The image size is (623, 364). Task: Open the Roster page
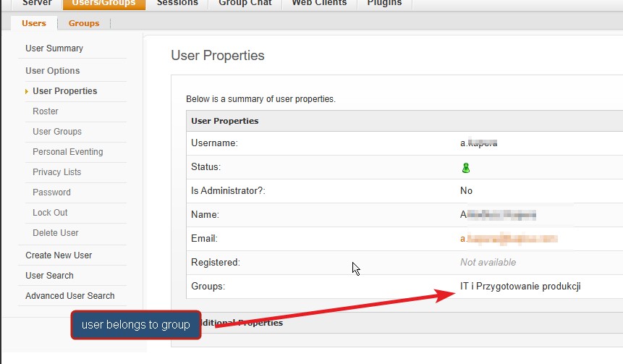pos(46,111)
